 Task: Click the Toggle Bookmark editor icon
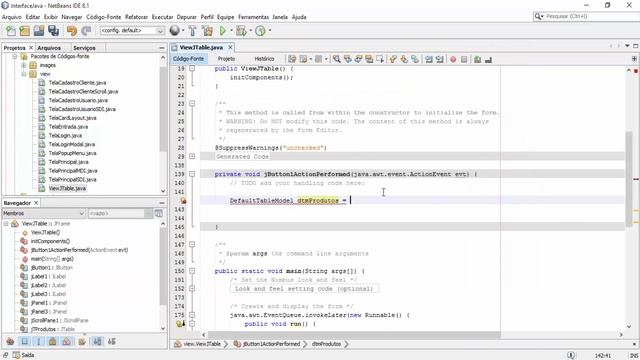415,59
